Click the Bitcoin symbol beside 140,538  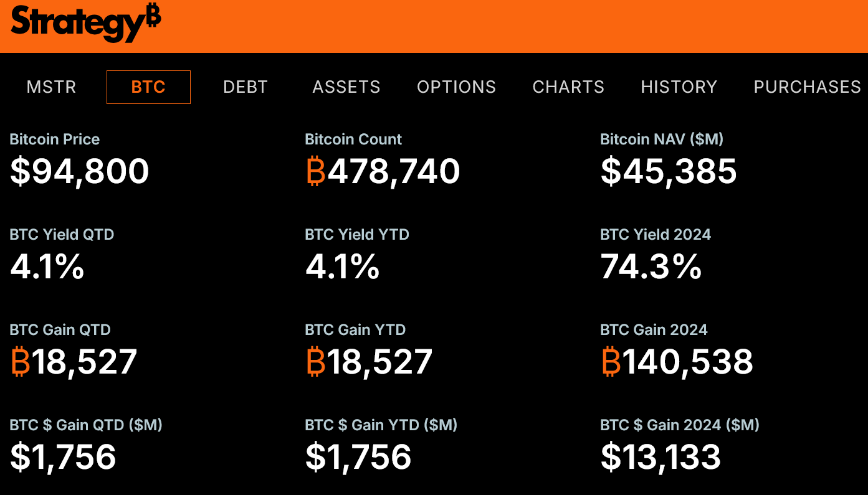pos(611,362)
